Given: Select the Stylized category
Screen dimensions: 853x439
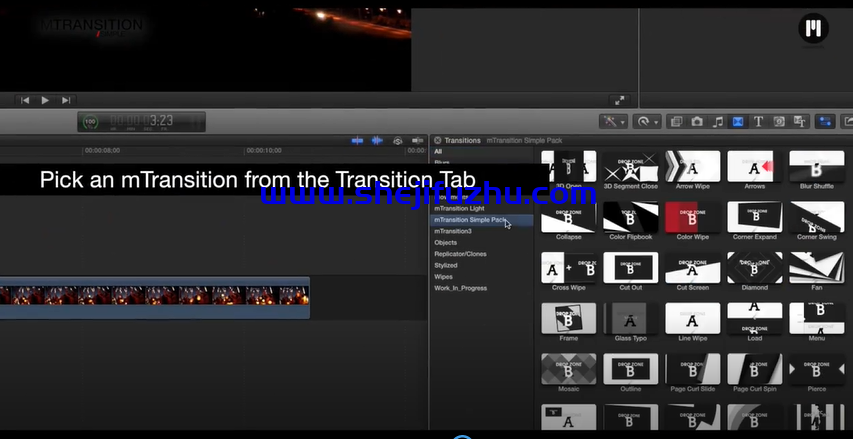Looking at the screenshot, I should (446, 265).
